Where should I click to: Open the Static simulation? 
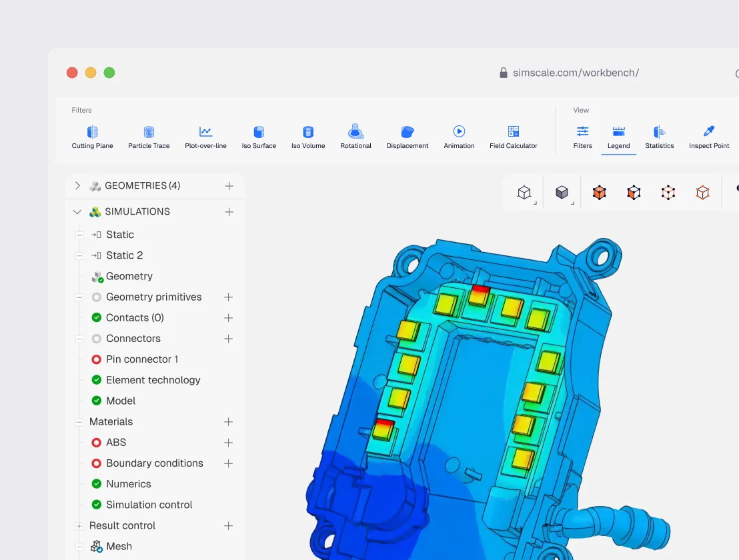(x=119, y=235)
